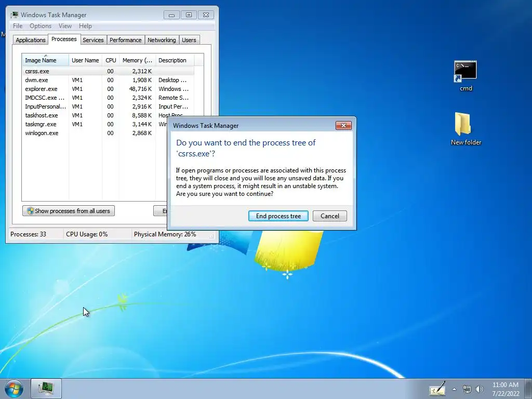Click the taskbar clock showing 11:00 AM

tap(506, 389)
